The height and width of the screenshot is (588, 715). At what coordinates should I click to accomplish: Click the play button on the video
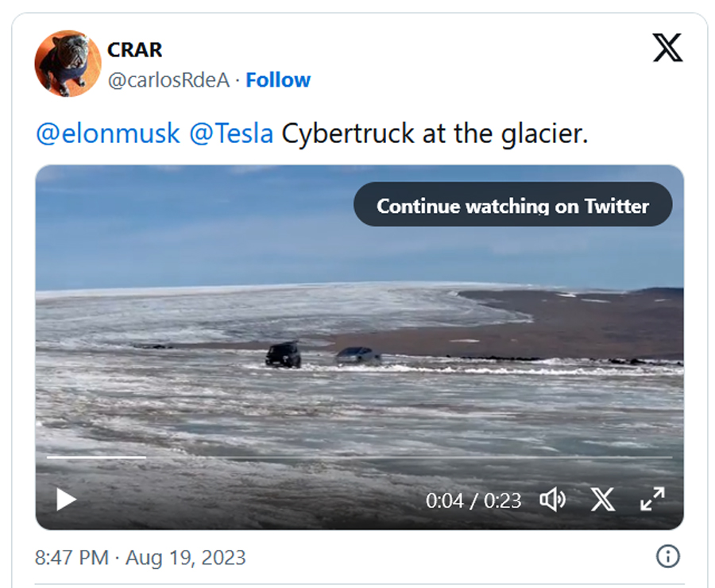pos(66,500)
